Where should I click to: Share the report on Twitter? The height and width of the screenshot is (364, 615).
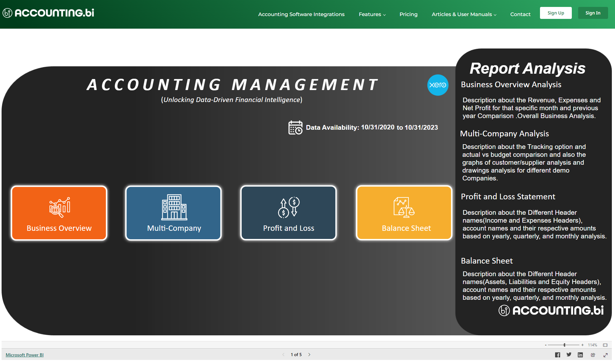pyautogui.click(x=569, y=355)
